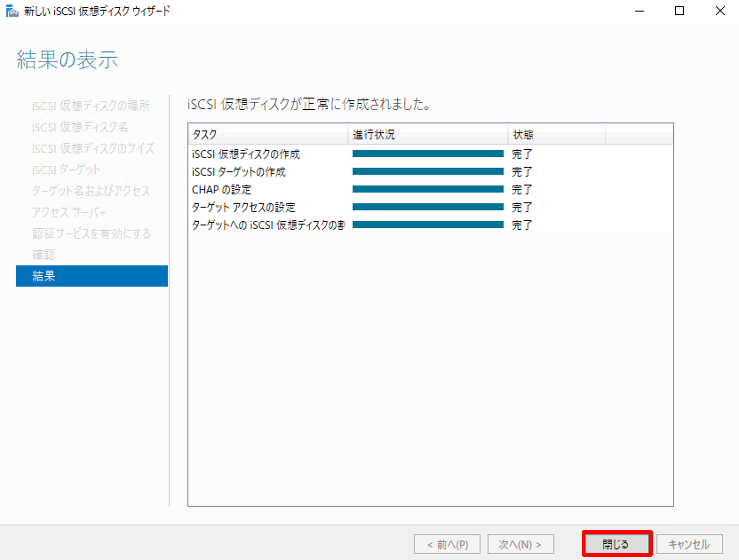Click the 次へ(N) > button
The width and height of the screenshot is (739, 560).
(x=520, y=544)
